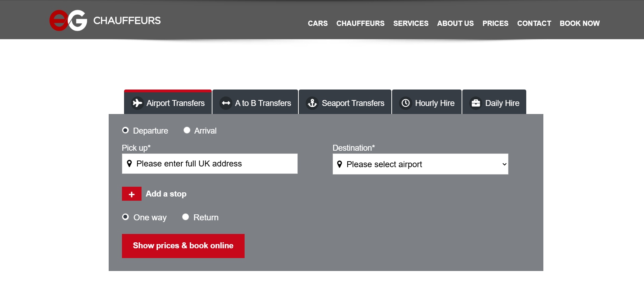Click the Pick up address input field
644x285 pixels.
coord(210,164)
